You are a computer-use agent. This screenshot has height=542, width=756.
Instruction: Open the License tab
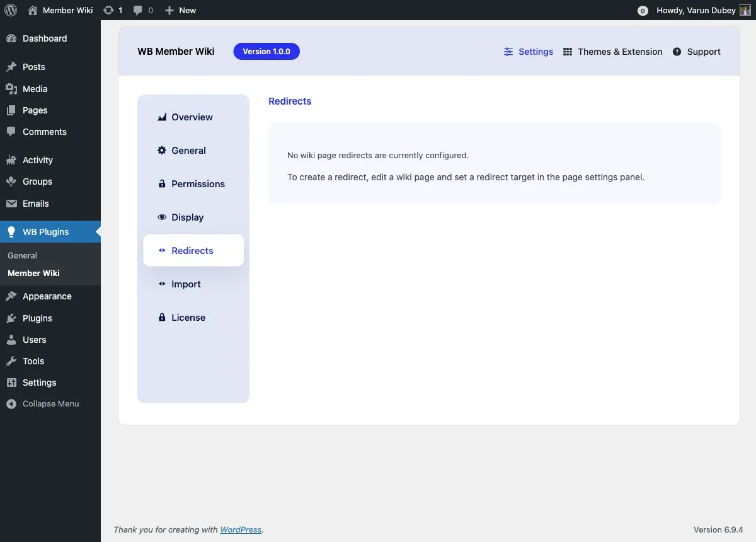(193, 318)
